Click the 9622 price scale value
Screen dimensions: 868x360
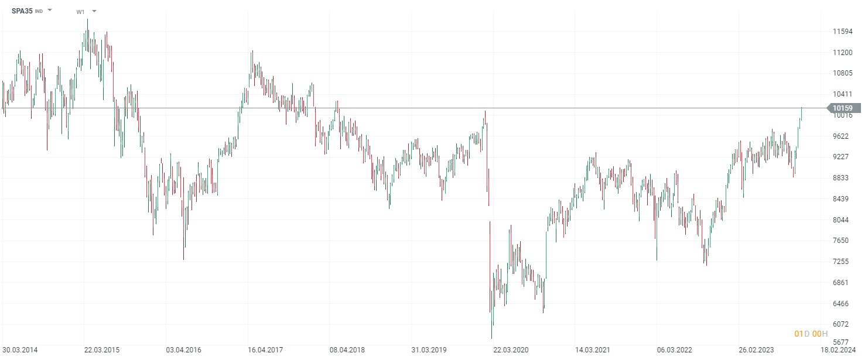pyautogui.click(x=841, y=136)
